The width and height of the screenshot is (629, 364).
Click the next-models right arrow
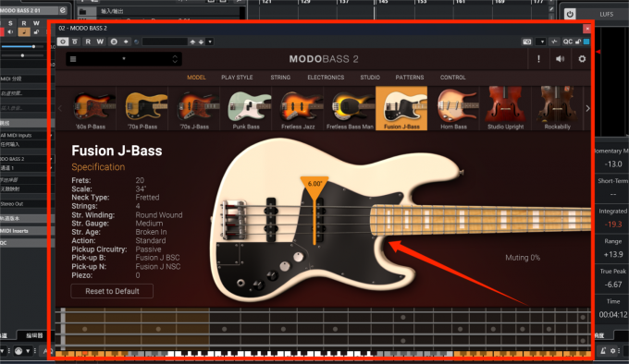(x=587, y=108)
